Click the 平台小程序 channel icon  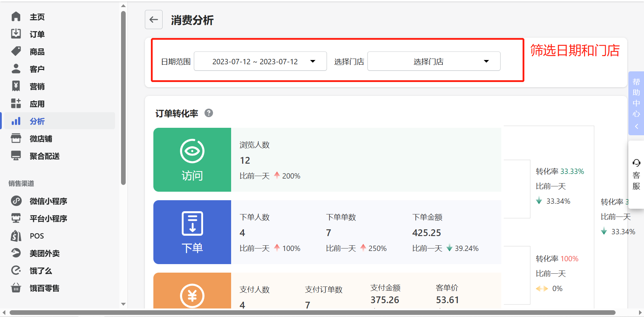click(16, 218)
